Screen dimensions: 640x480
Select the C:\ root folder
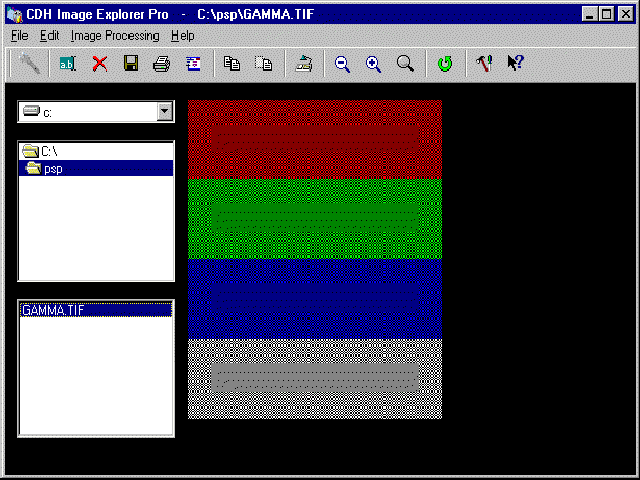point(49,151)
